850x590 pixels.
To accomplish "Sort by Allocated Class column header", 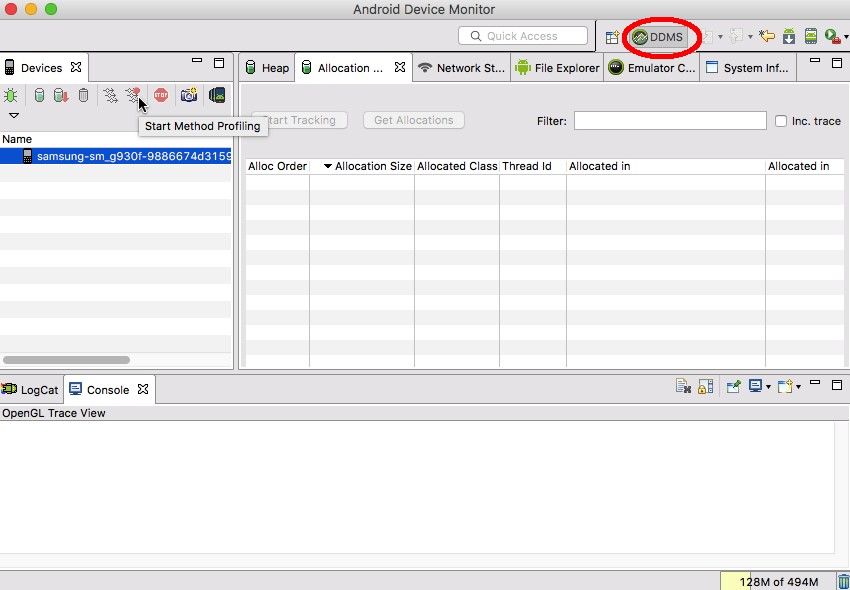I will tap(457, 166).
